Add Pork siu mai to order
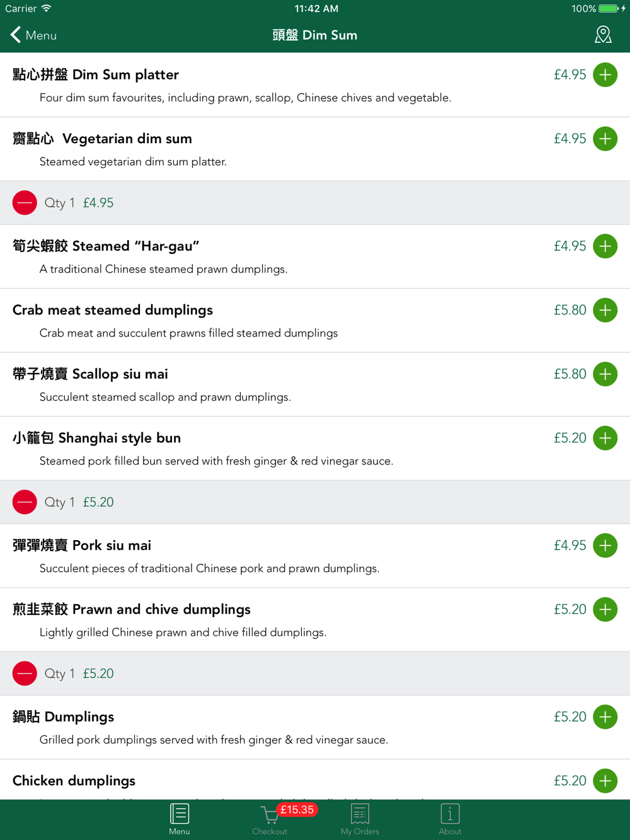630x840 pixels. pos(605,546)
